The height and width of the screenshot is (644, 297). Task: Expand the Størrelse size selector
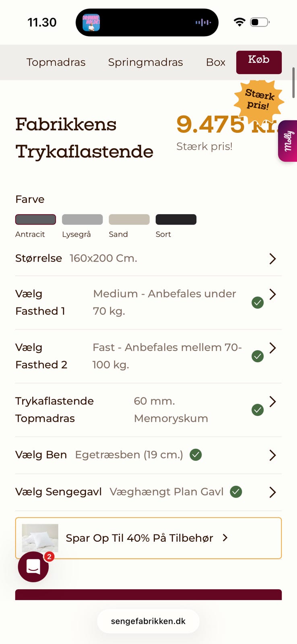[272, 258]
